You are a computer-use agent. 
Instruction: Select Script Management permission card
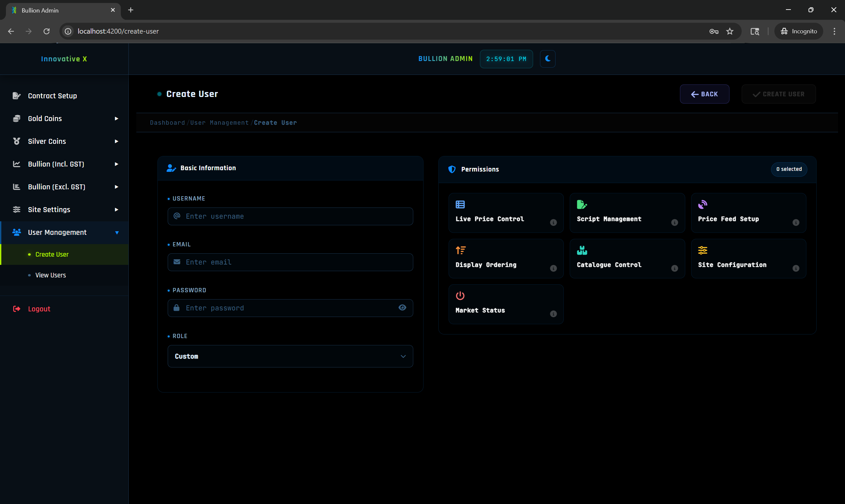(627, 213)
